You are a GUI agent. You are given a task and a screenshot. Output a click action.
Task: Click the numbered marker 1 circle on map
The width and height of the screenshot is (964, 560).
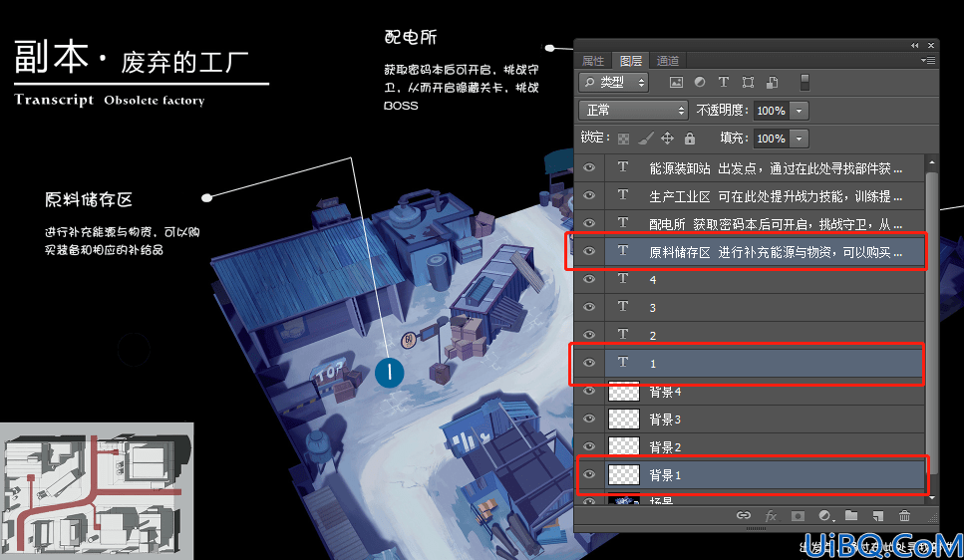pos(389,372)
